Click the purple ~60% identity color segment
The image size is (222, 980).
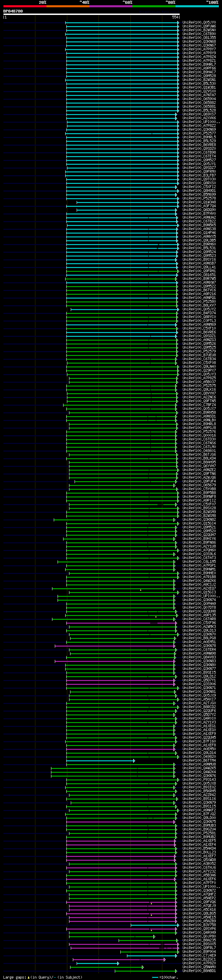coord(111,6)
